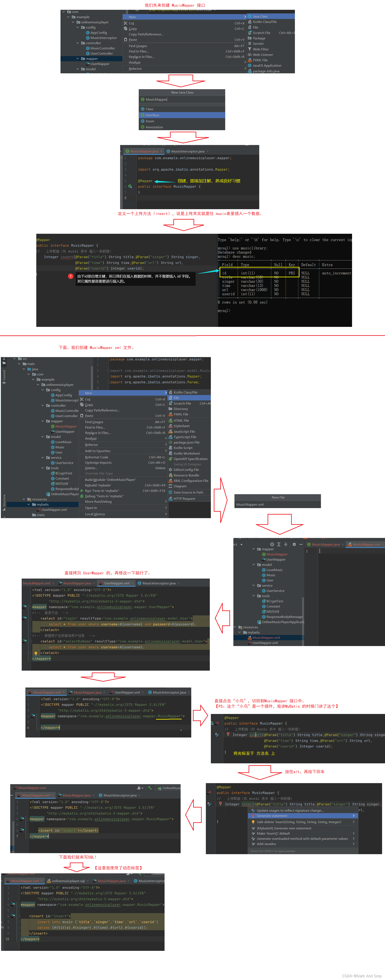385x980 pixels.
Task: Click the locate-file crosshair icon in Project toolbar
Action: (272, 544)
